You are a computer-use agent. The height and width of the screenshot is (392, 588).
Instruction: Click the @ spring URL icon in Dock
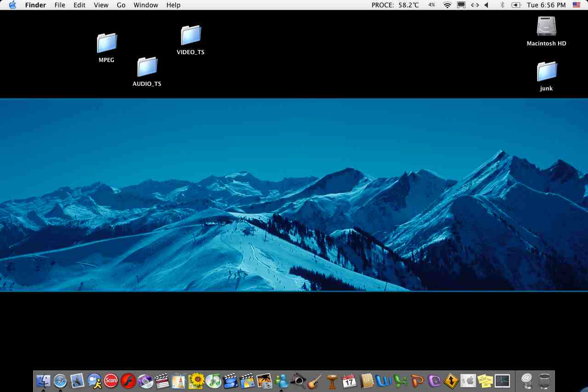527,381
